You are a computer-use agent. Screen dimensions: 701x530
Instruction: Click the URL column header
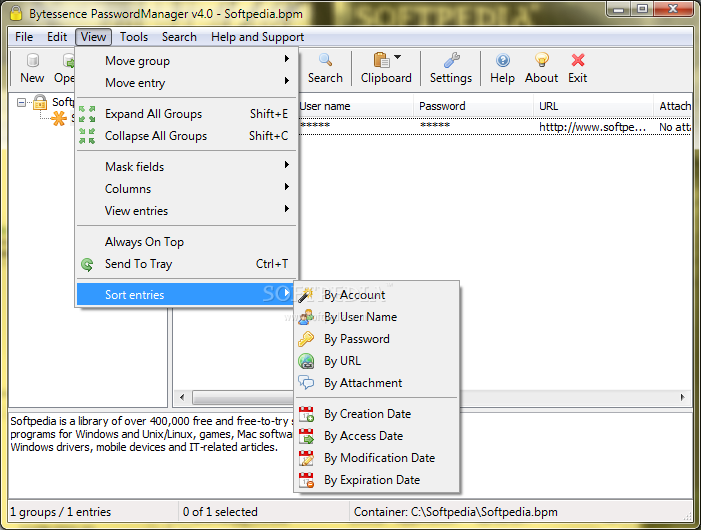[x=593, y=106]
